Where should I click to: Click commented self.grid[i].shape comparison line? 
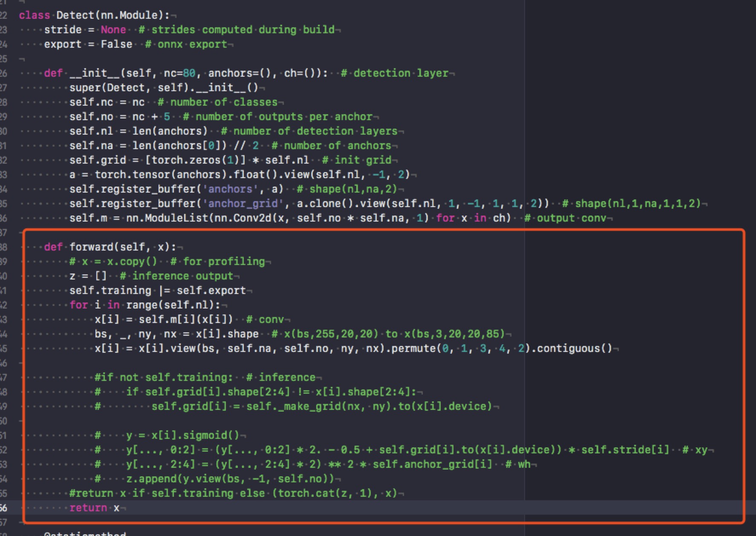pos(256,392)
